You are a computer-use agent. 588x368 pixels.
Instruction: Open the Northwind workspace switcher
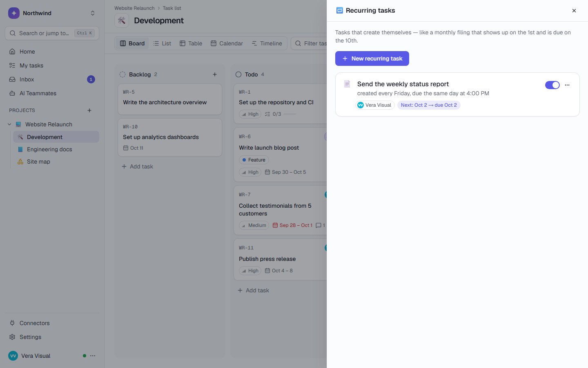(x=52, y=13)
